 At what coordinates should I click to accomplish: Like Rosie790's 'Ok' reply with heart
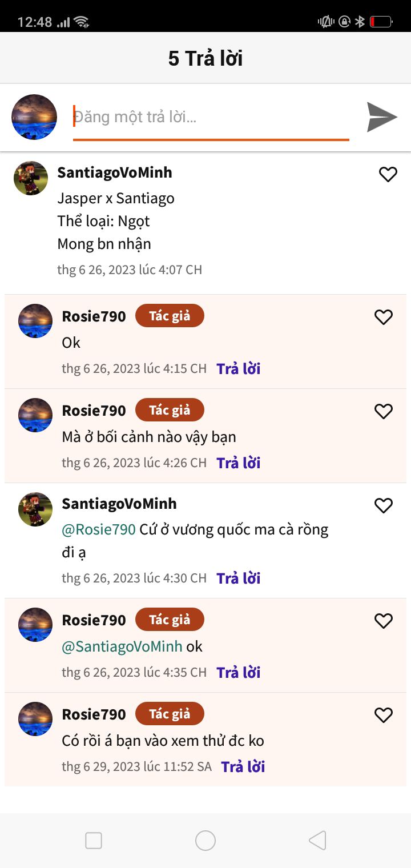point(384,317)
